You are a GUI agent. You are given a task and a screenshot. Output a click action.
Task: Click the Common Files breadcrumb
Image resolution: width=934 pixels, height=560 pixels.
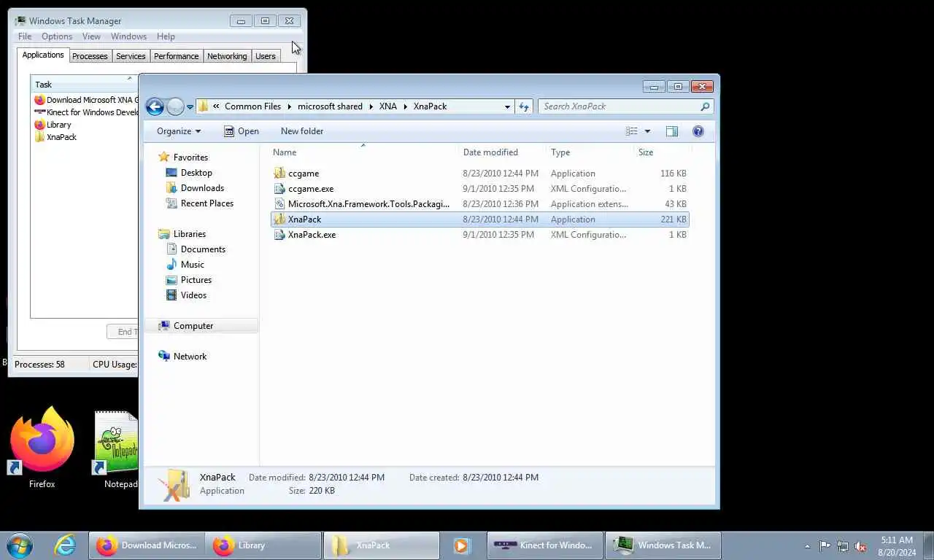click(252, 106)
